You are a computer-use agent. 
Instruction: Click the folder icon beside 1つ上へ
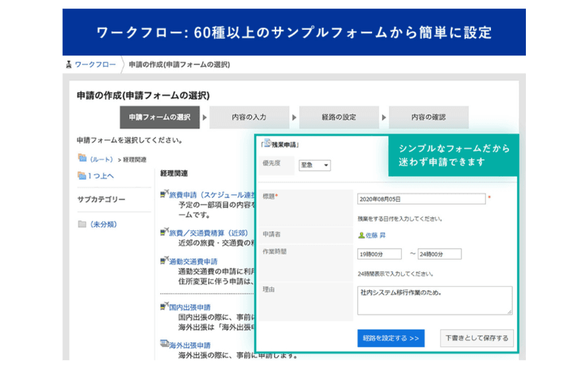[x=82, y=175]
